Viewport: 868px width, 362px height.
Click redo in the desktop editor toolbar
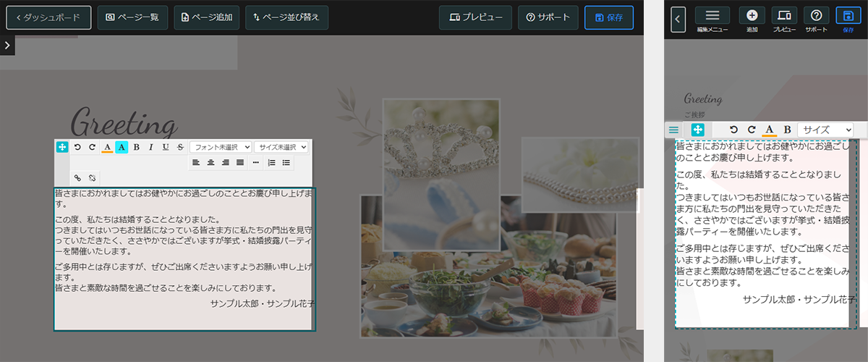[92, 147]
